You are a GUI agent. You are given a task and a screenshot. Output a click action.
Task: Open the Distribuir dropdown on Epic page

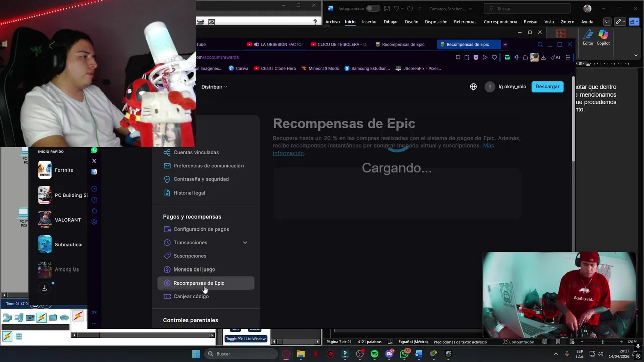pos(214,87)
